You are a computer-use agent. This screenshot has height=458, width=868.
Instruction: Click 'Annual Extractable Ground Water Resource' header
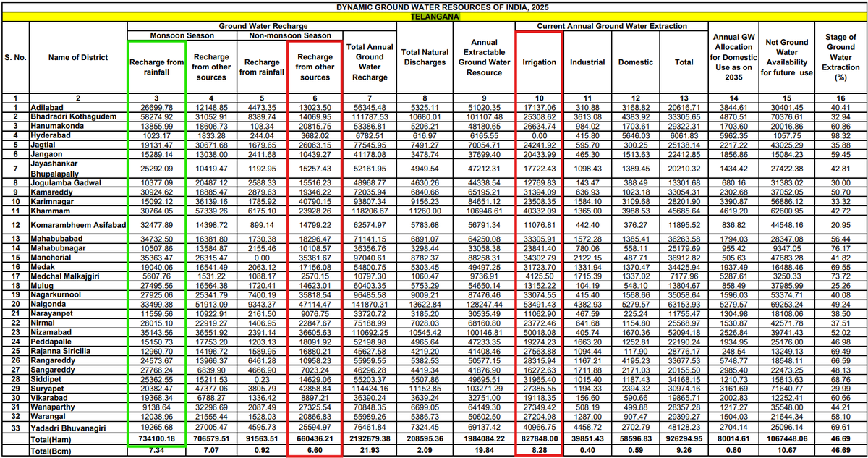(484, 58)
